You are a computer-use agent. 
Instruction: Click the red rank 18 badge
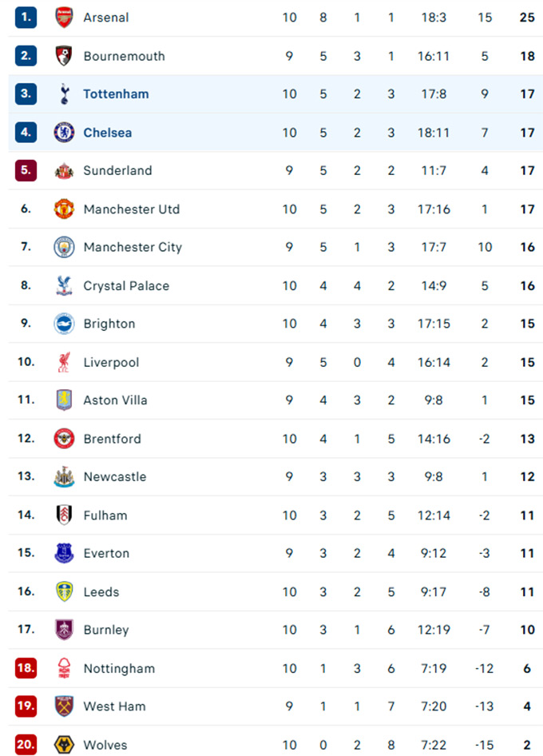click(26, 668)
